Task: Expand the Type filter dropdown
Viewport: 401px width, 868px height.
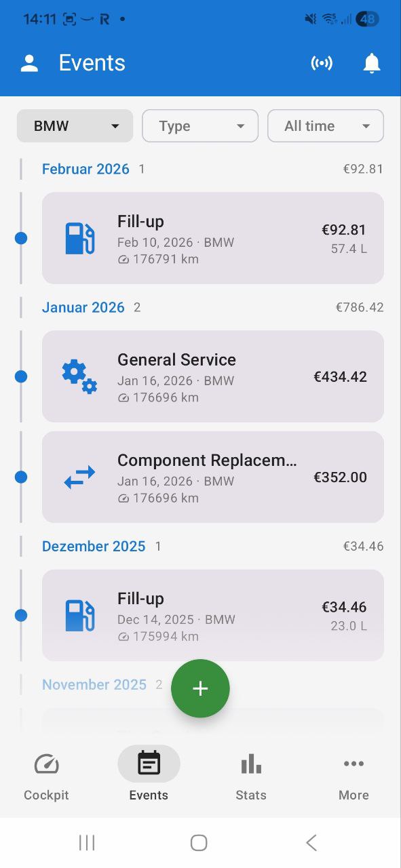Action: 199,125
